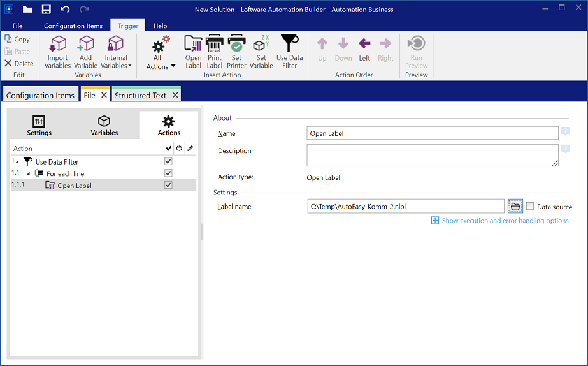Switch to the Structured Text document tab
The image size is (588, 366).
(x=141, y=96)
